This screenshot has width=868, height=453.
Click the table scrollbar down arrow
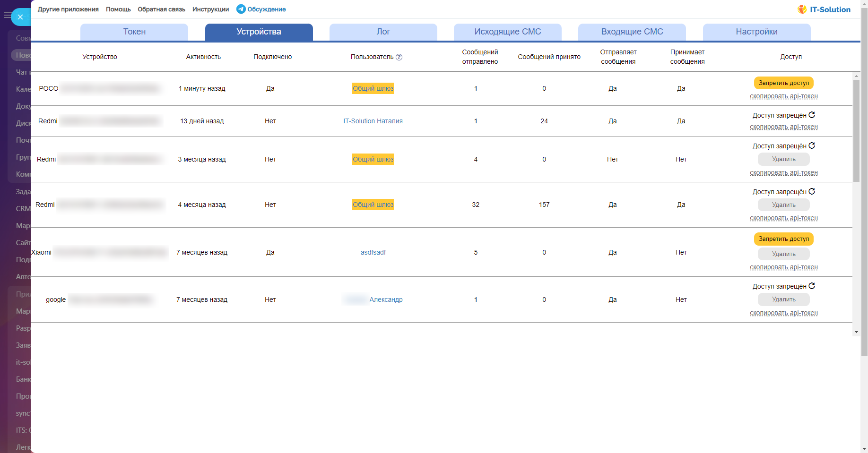[856, 332]
